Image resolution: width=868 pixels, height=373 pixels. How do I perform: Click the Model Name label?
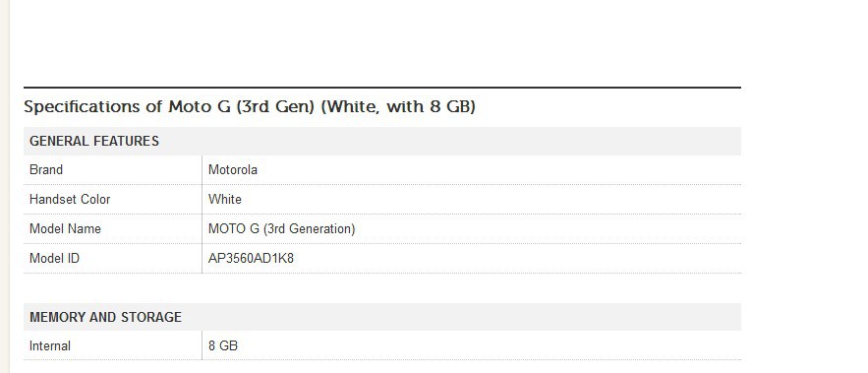point(65,228)
